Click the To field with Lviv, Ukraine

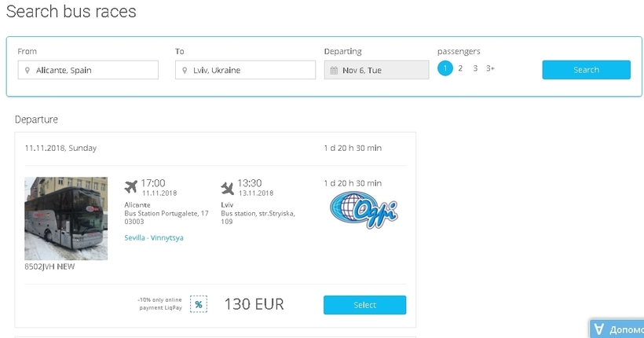[x=245, y=70]
